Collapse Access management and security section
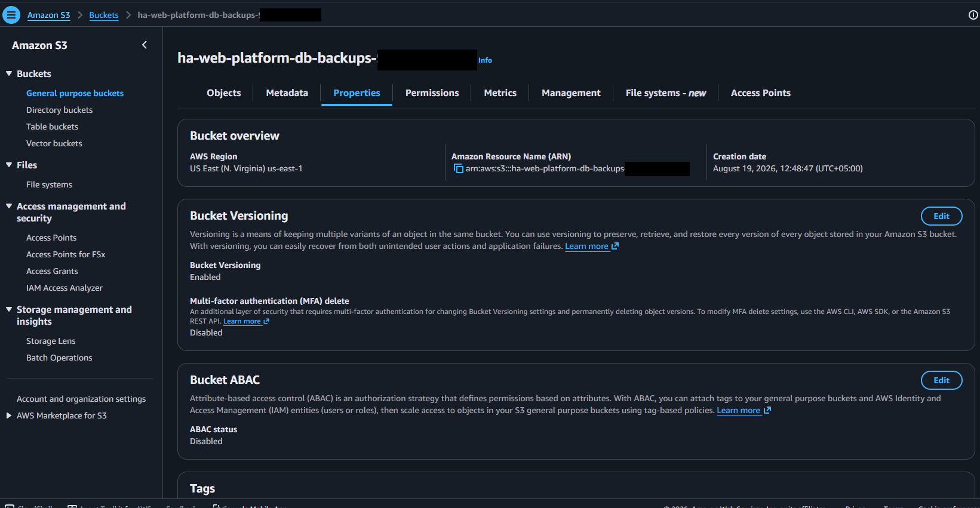This screenshot has width=980, height=508. pyautogui.click(x=9, y=206)
